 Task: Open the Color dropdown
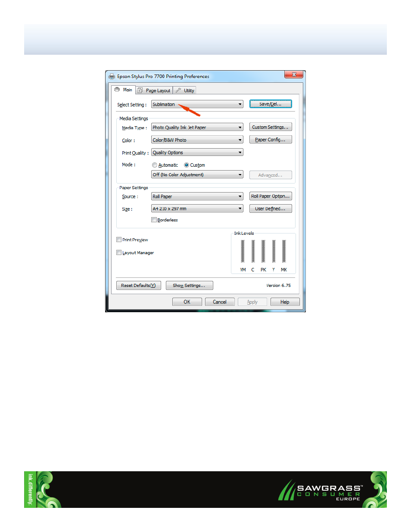tap(197, 140)
